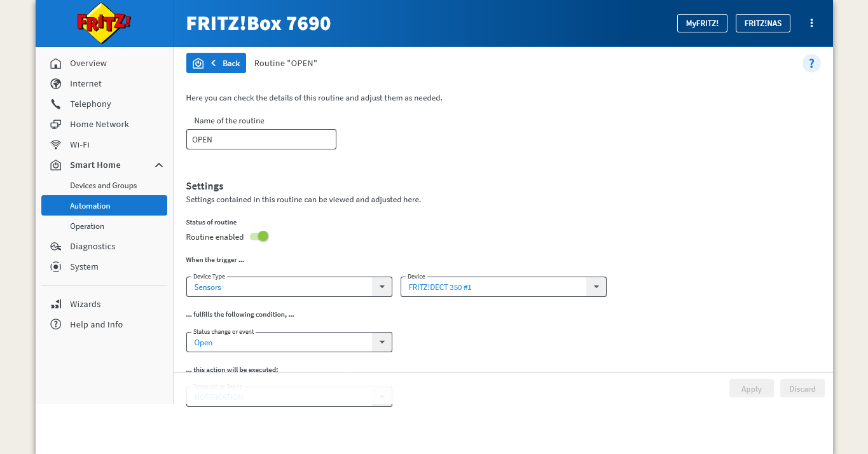868x454 pixels.
Task: Open the three-dot options menu in the header
Action: coord(811,23)
